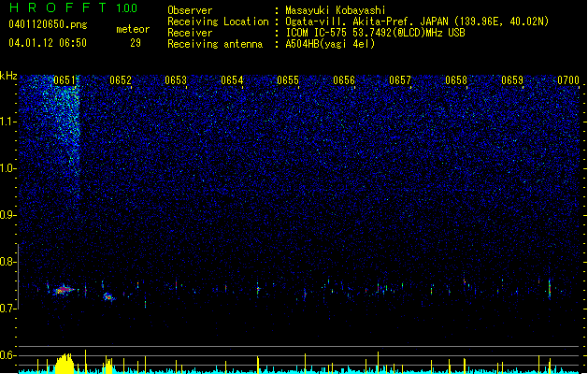Image resolution: width=588 pixels, height=374 pixels.
Task: Select observer name Masayuki Kobayashi
Action: pyautogui.click(x=336, y=10)
